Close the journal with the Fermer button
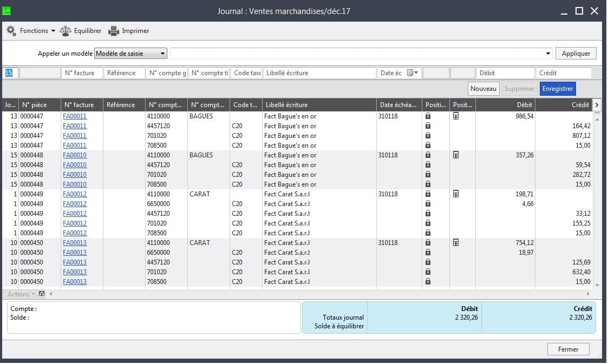This screenshot has height=364, width=608. click(568, 349)
